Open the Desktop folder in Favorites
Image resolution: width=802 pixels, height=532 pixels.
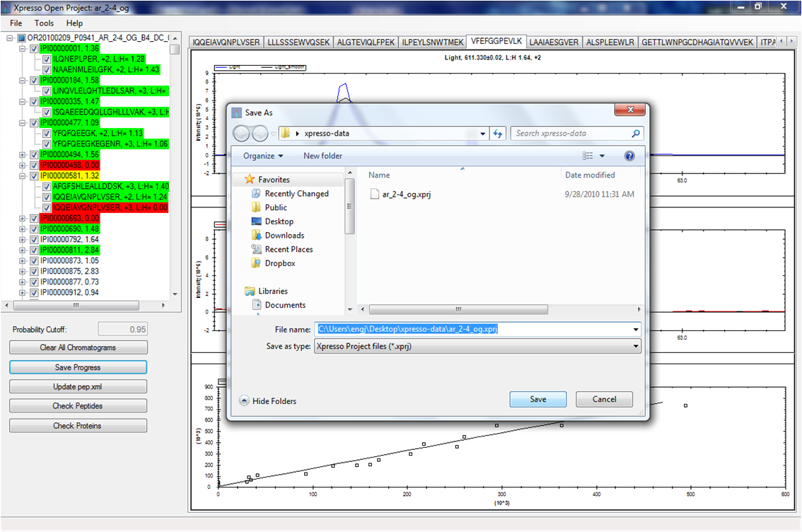click(279, 221)
